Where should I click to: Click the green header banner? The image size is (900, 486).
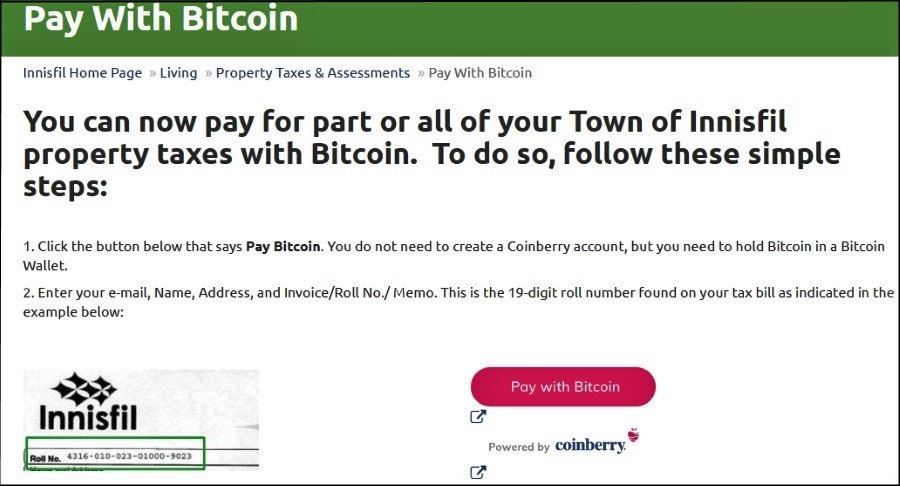(x=600, y=25)
